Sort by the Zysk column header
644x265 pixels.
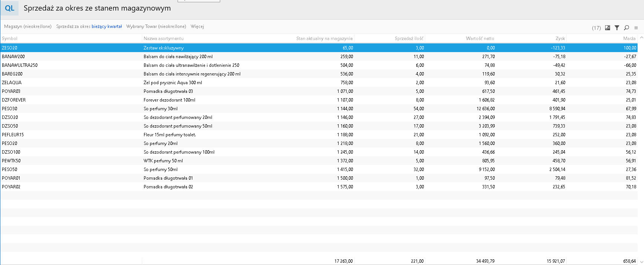[x=560, y=39]
